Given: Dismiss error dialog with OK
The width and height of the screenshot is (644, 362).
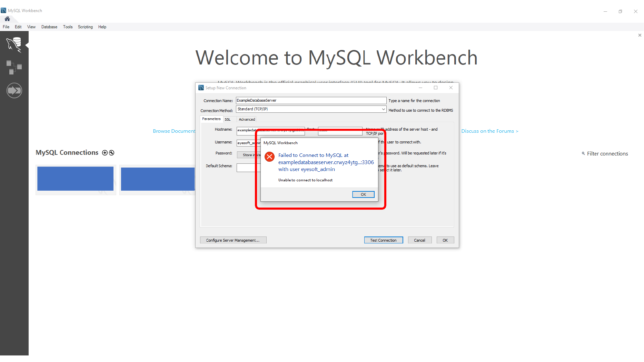Looking at the screenshot, I should (x=363, y=194).
